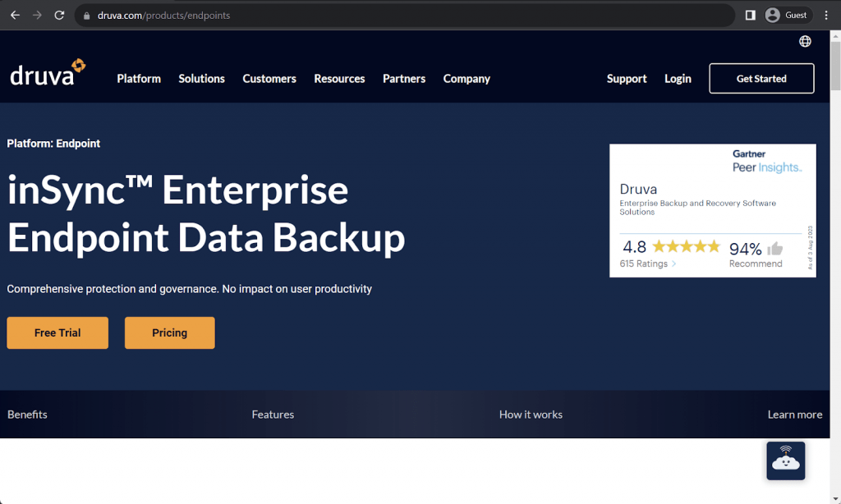Reload the page with refresh icon
841x504 pixels.
pos(59,15)
